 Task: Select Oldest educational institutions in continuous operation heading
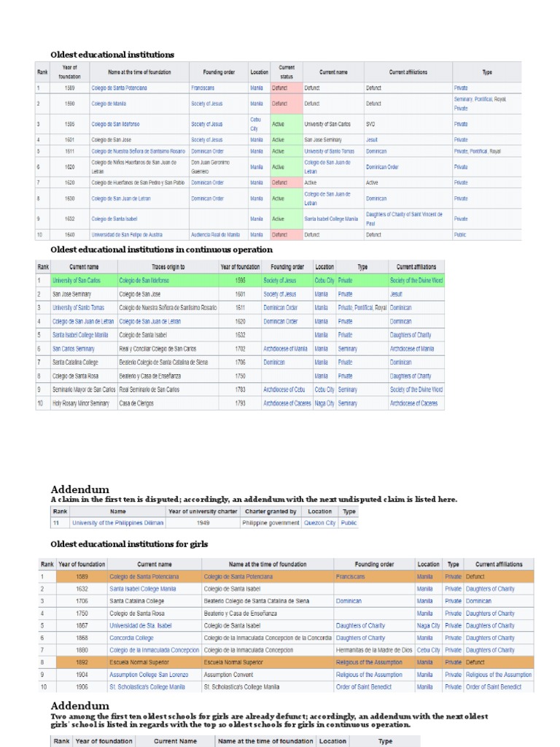(161, 249)
